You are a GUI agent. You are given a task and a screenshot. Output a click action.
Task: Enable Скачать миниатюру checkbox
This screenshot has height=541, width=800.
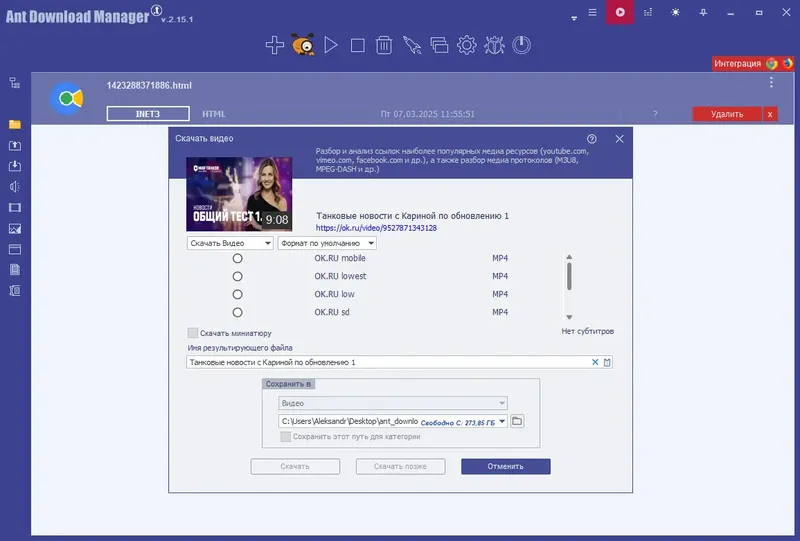[x=192, y=333]
